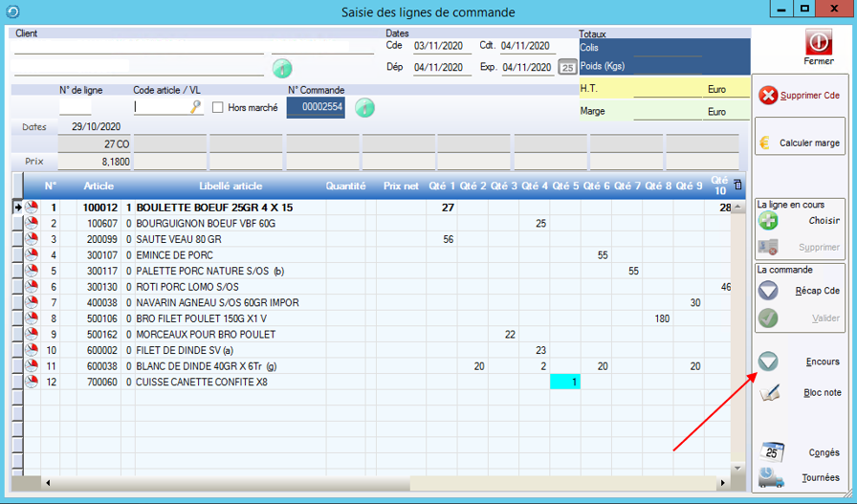
Task: Click the search key in Code article field
Action: (196, 107)
